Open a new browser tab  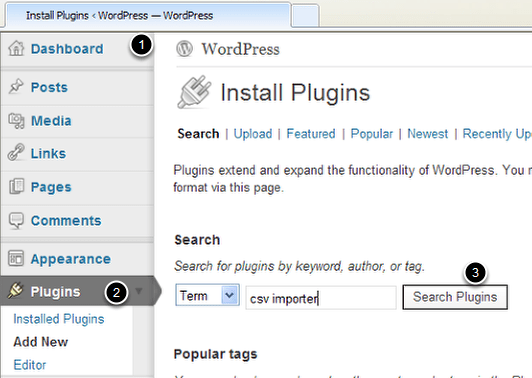[305, 16]
